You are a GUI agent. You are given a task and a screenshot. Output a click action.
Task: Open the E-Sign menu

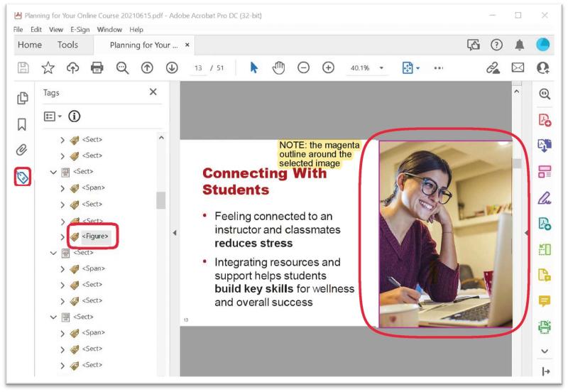(80, 29)
